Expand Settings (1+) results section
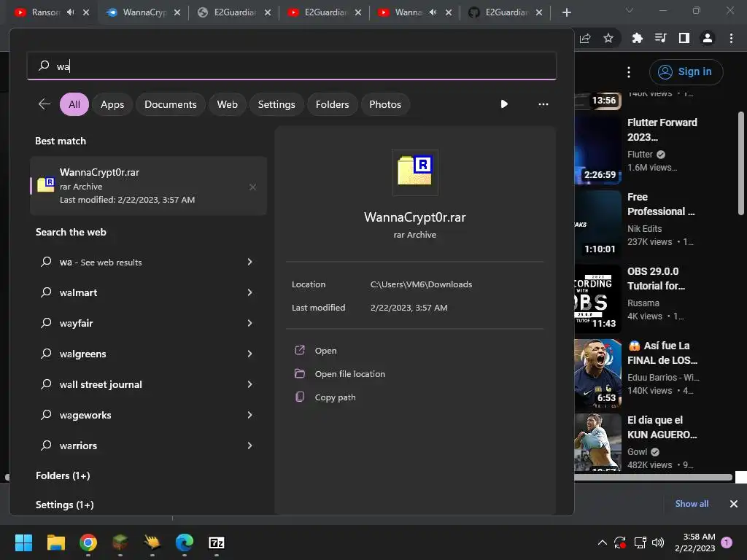This screenshot has width=747, height=560. click(64, 505)
